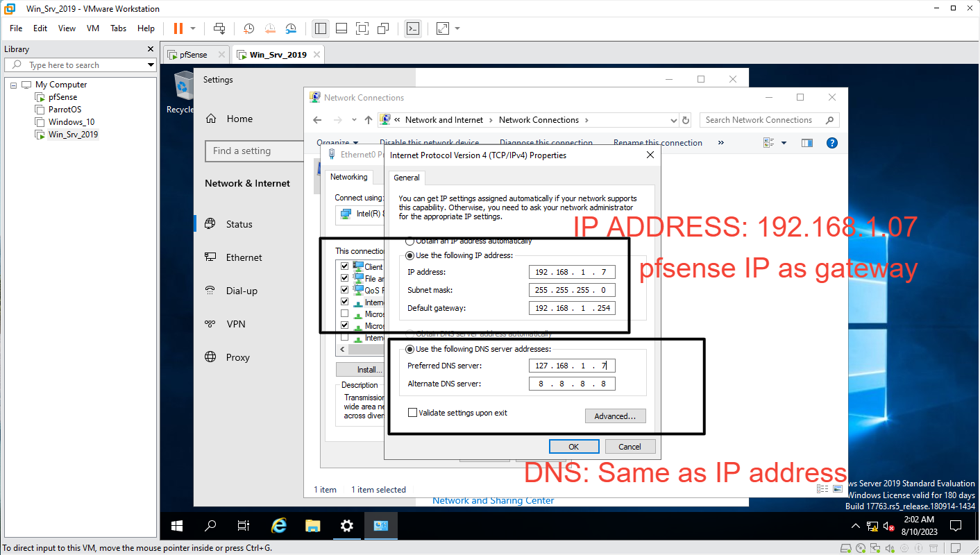Open the change view dropdown arrow
Screen dimensions: 980x555
[x=784, y=143]
